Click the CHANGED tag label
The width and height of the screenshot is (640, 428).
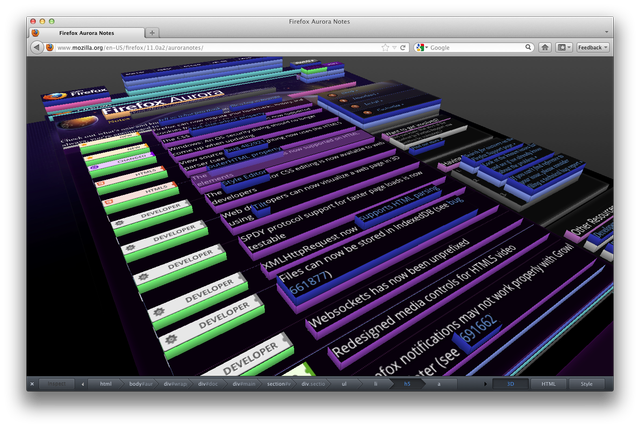point(131,159)
